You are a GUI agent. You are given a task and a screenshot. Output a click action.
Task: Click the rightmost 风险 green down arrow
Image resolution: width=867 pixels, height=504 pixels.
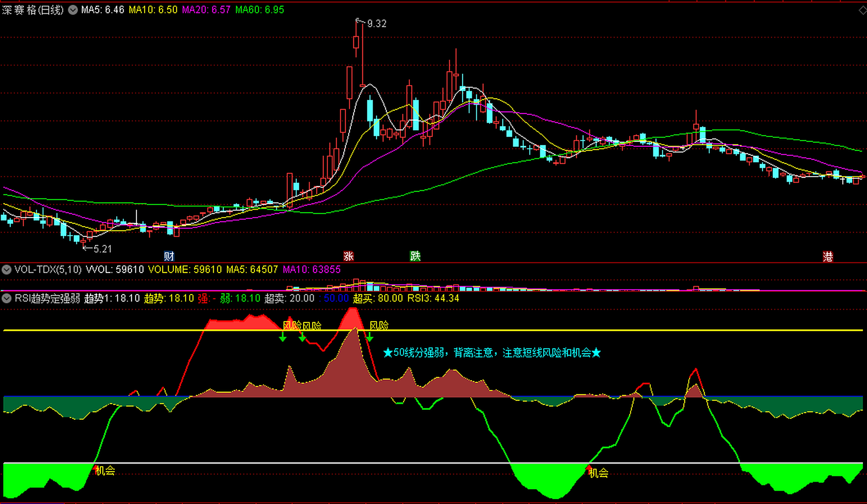(369, 337)
